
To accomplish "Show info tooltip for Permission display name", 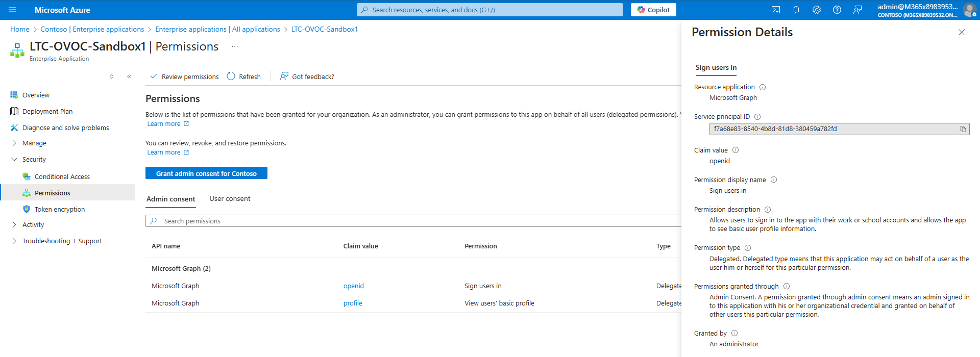I will [774, 180].
